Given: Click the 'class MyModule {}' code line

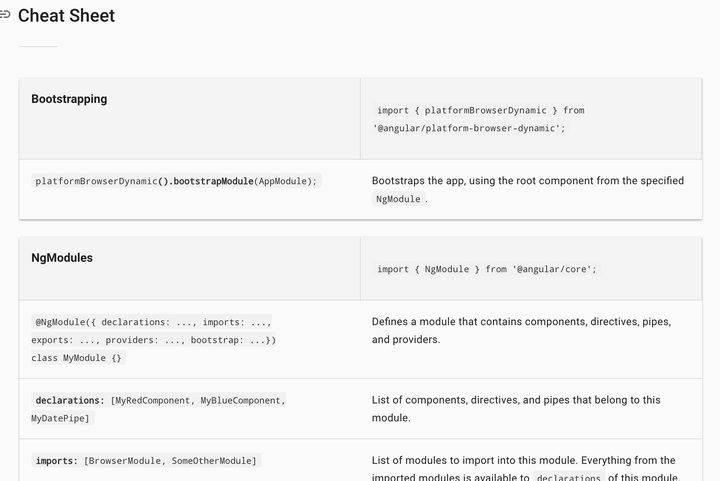Looking at the screenshot, I should coord(76,358).
